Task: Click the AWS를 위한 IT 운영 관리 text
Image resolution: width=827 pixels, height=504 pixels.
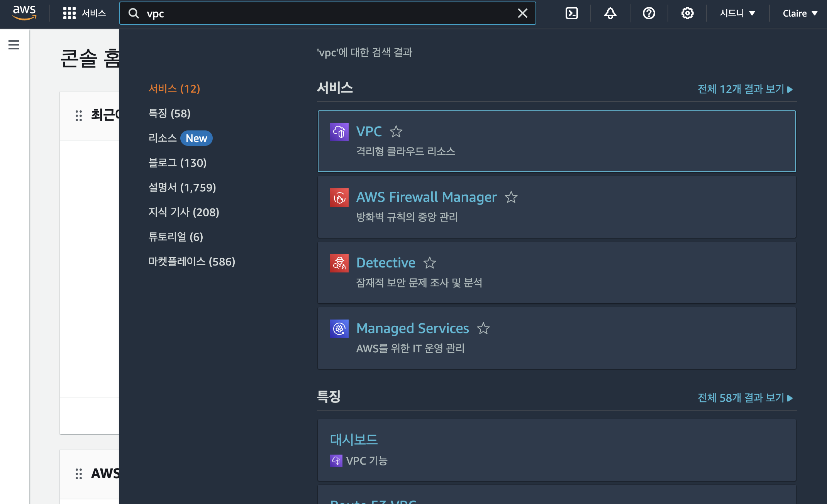Action: (x=410, y=348)
